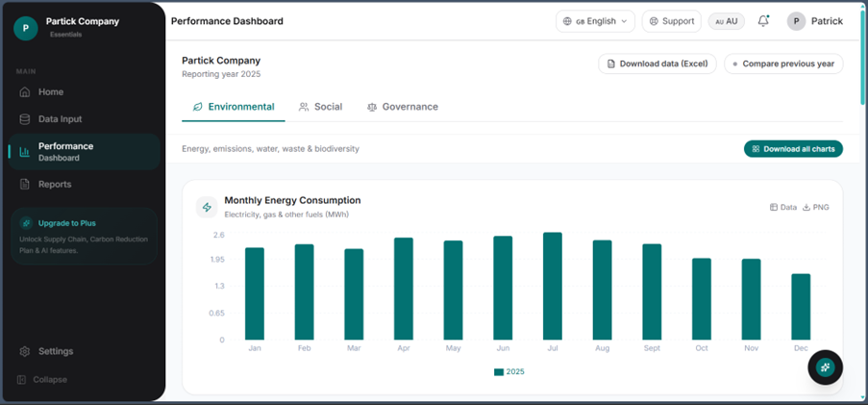Switch to the Social tab
The image size is (868, 405).
(x=320, y=107)
